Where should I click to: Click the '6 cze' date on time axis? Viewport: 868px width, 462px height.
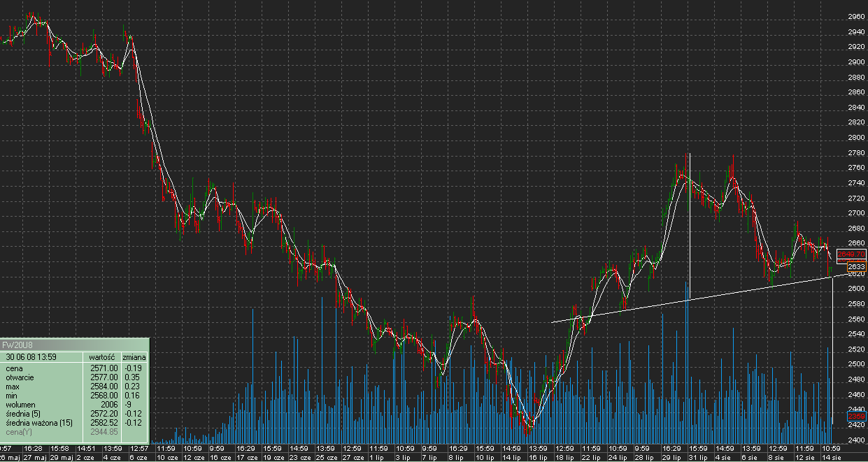point(138,457)
